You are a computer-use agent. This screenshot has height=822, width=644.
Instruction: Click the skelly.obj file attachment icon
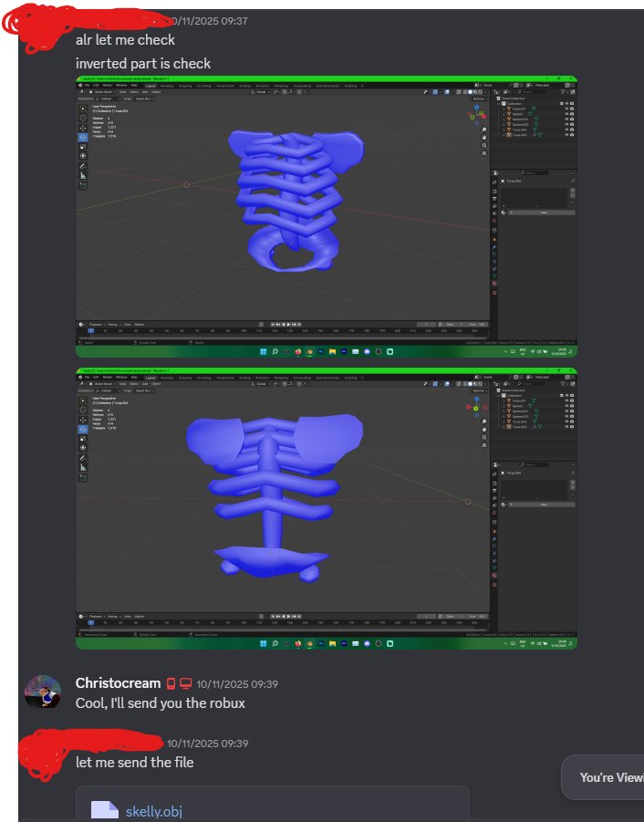[104, 810]
